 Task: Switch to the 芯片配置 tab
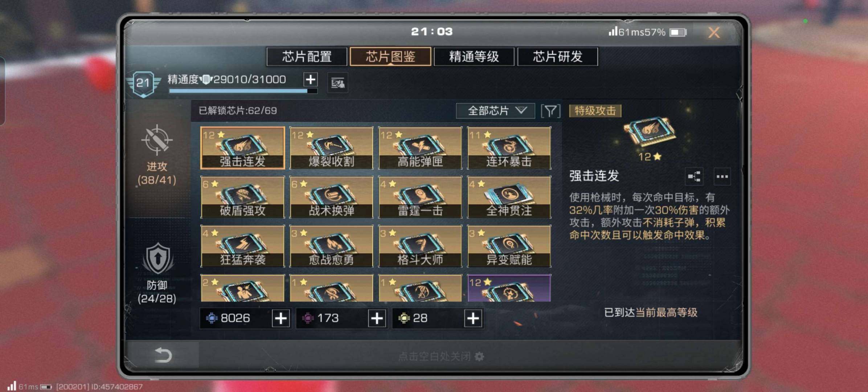[307, 57]
